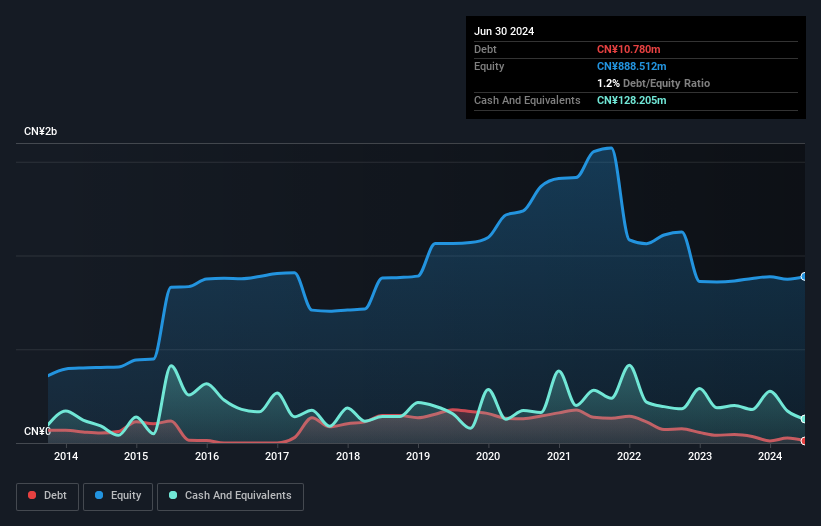
Task: Select the Cash endpoint marker on chart
Action: point(804,419)
